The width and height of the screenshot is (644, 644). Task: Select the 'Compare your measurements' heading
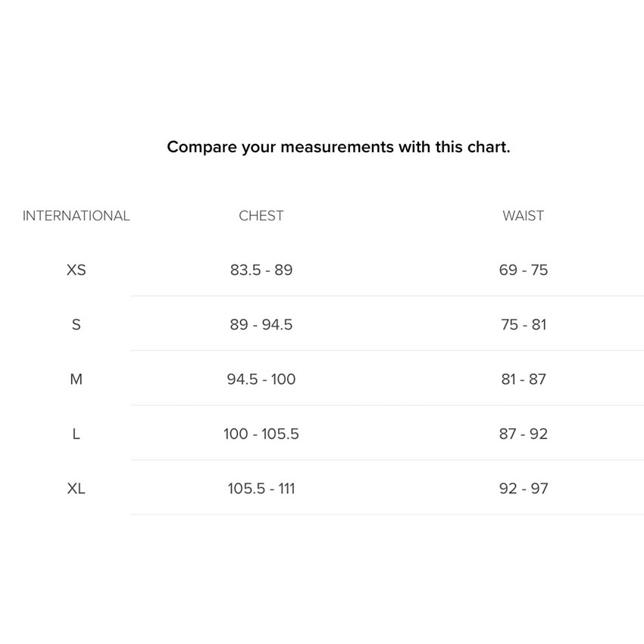pyautogui.click(x=339, y=147)
